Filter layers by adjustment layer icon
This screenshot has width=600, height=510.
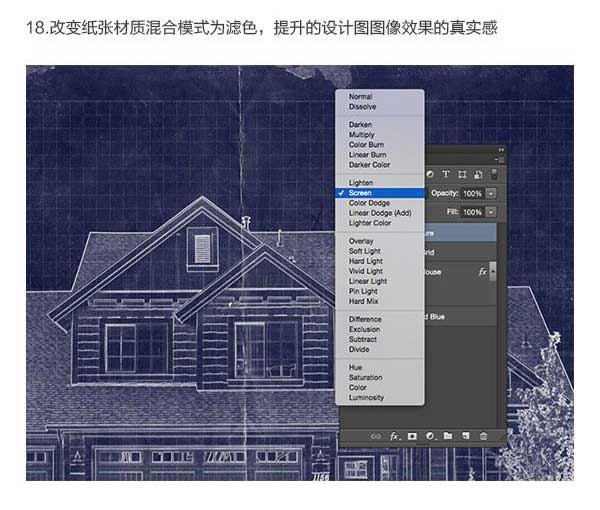point(430,174)
